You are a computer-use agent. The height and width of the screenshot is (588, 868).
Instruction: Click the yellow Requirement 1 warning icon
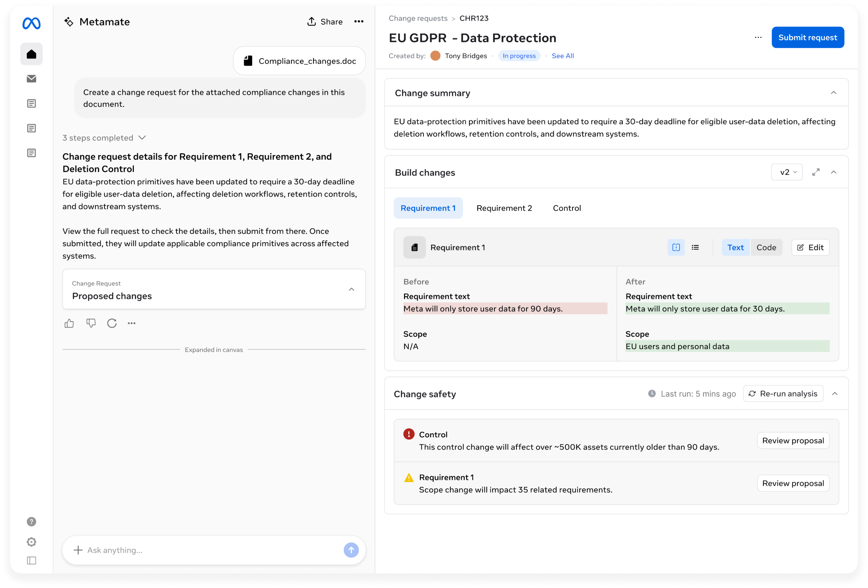pyautogui.click(x=409, y=477)
